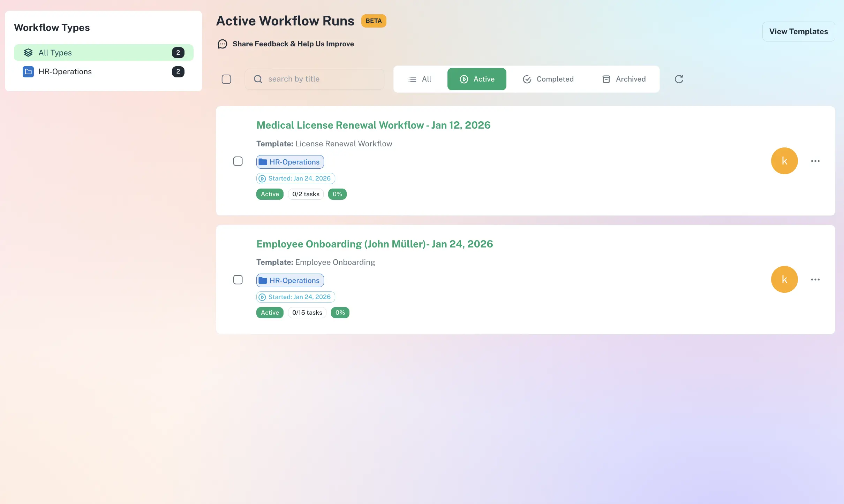The height and width of the screenshot is (504, 844).
Task: Click the play icon beside Employee Onboarding start date
Action: click(x=262, y=297)
